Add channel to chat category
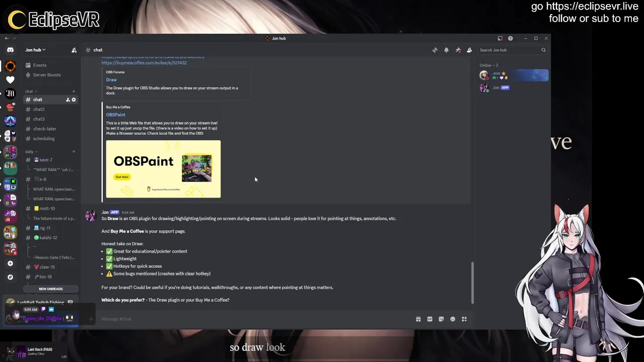Image resolution: width=644 pixels, height=362 pixels. click(73, 92)
